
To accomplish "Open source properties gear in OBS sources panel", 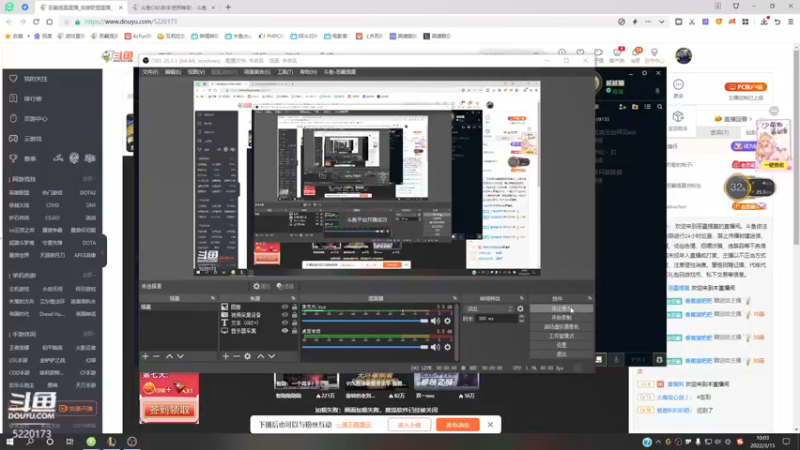I will [247, 356].
